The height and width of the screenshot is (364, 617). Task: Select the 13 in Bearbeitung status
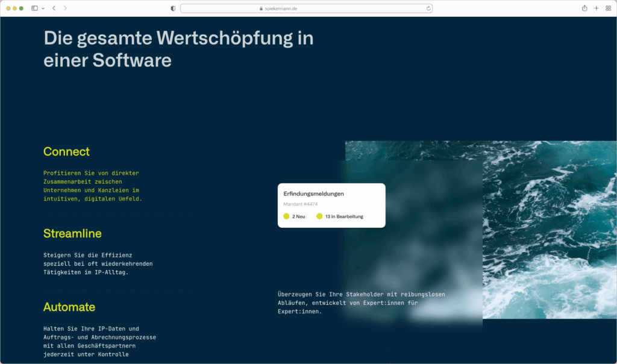pyautogui.click(x=343, y=216)
